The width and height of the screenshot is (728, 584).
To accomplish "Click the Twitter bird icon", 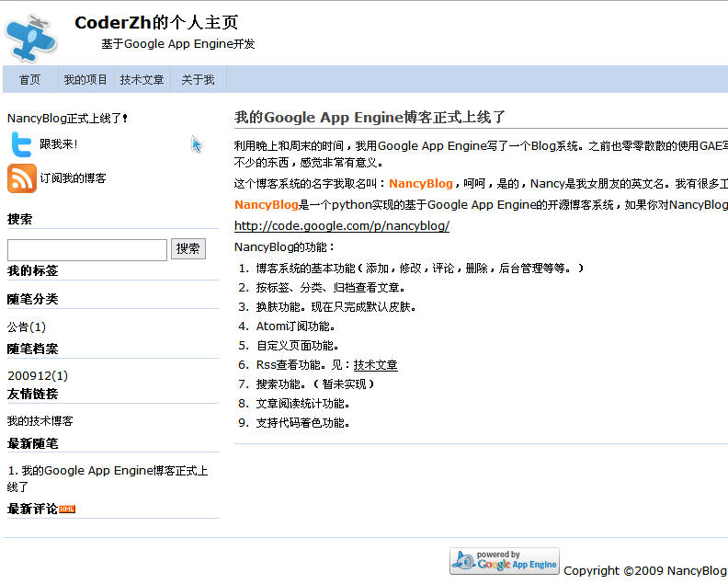I will pos(21,144).
